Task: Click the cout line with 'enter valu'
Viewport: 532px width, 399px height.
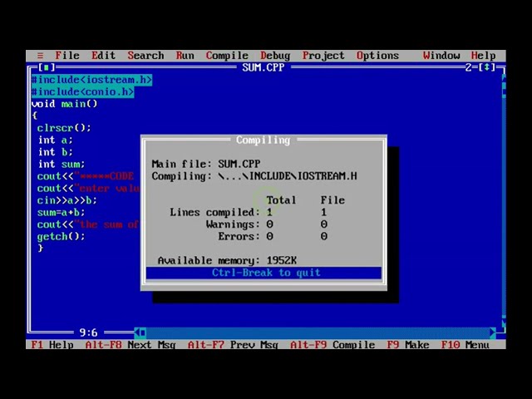Action: [88, 189]
